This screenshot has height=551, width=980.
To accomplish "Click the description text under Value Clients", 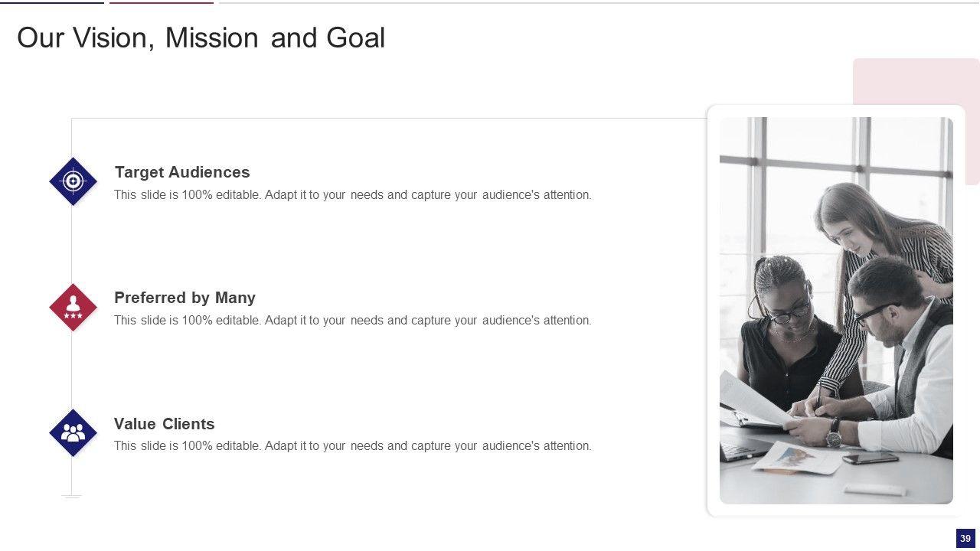I will coord(352,446).
